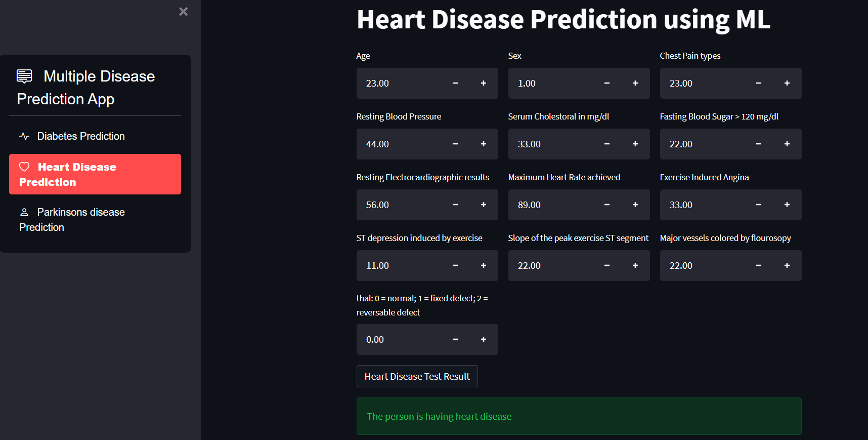
Task: Decrease ST depression induced by exercise
Action: (x=455, y=265)
